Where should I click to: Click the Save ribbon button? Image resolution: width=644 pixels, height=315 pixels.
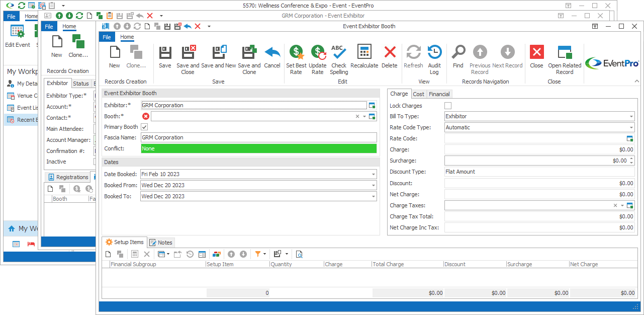pos(165,56)
